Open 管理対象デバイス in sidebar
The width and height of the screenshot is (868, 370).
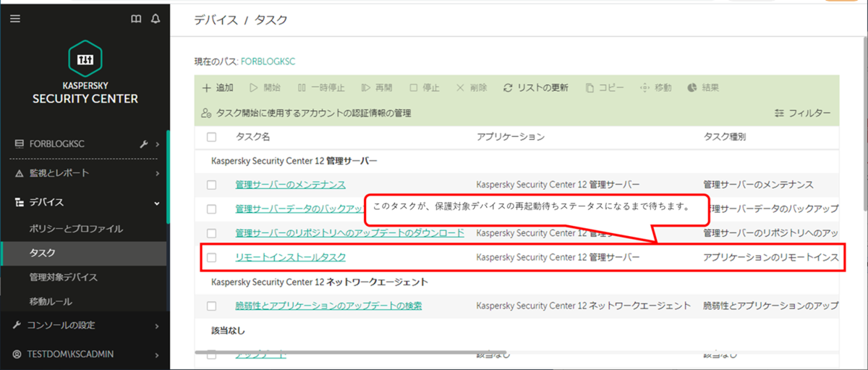pyautogui.click(x=63, y=277)
